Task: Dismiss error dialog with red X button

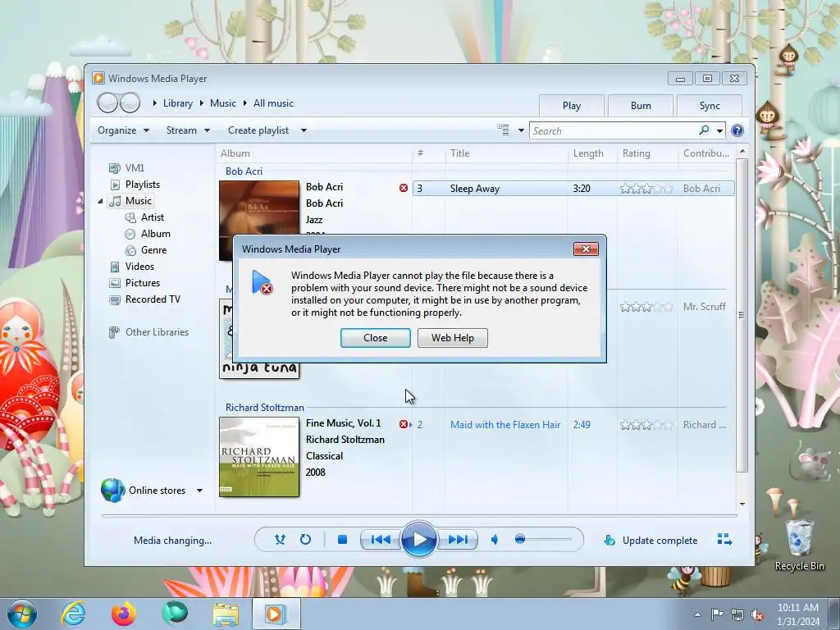Action: pos(586,249)
